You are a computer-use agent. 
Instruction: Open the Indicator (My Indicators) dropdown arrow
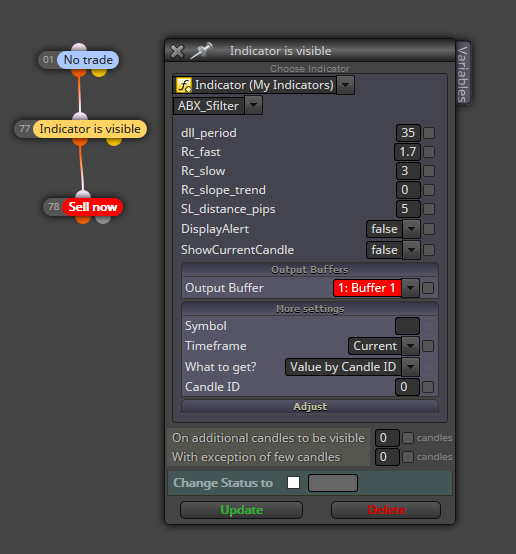(x=345, y=85)
